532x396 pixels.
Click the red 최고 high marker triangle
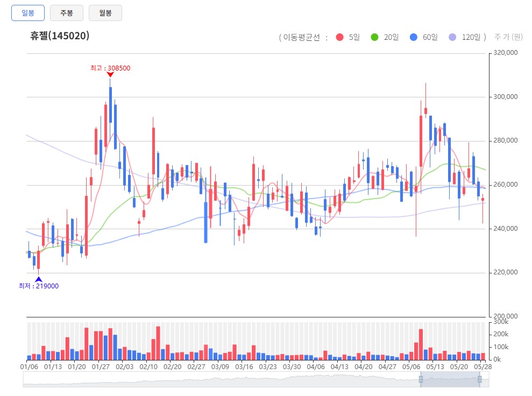110,74
